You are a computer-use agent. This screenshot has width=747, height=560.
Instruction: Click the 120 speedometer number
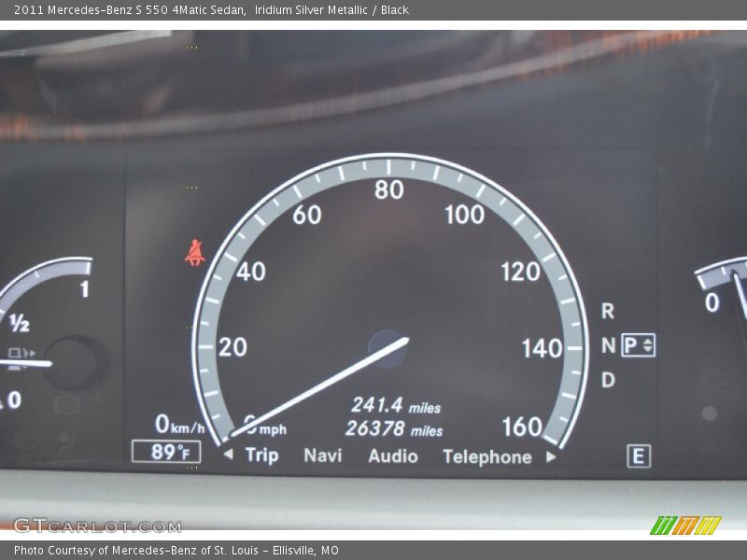coord(520,272)
